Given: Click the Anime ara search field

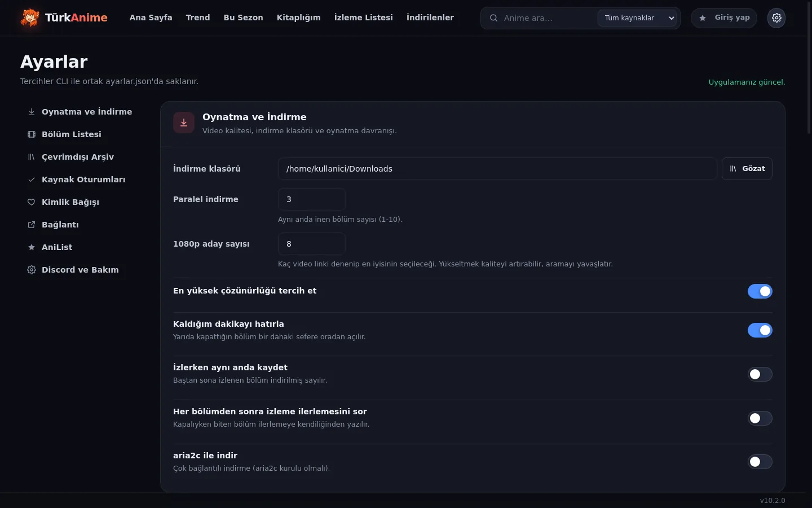Looking at the screenshot, I should [547, 18].
